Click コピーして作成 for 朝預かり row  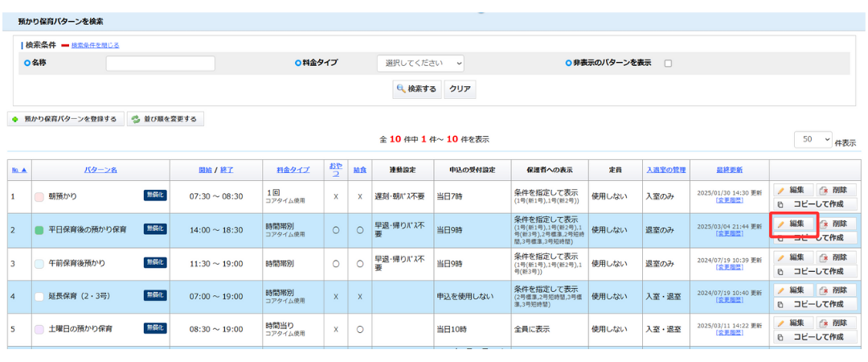[x=815, y=204]
